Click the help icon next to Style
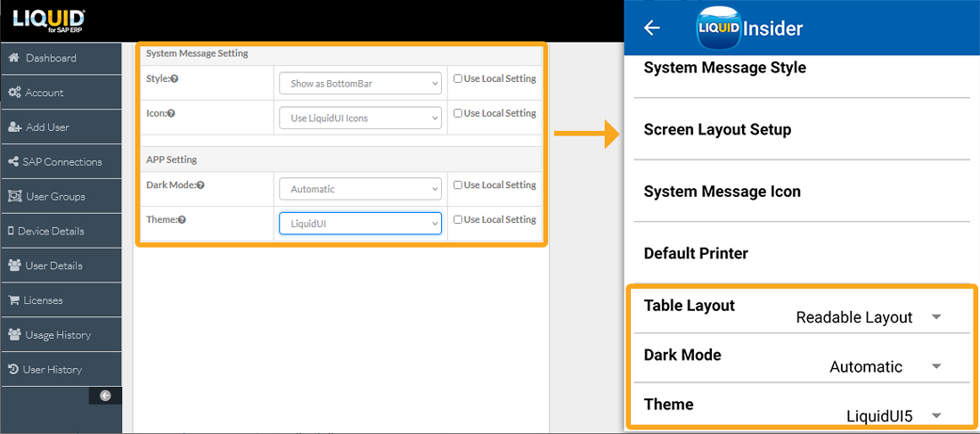Viewport: 980px width, 434px height. pyautogui.click(x=174, y=79)
